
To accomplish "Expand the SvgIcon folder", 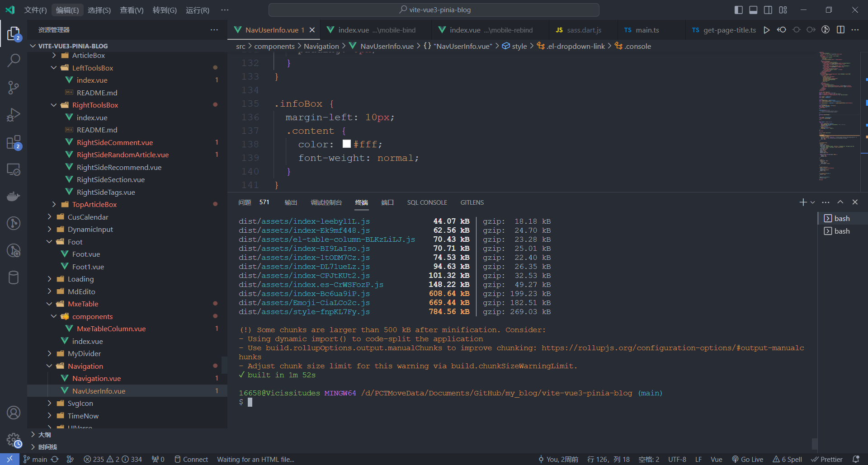I will 50,403.
